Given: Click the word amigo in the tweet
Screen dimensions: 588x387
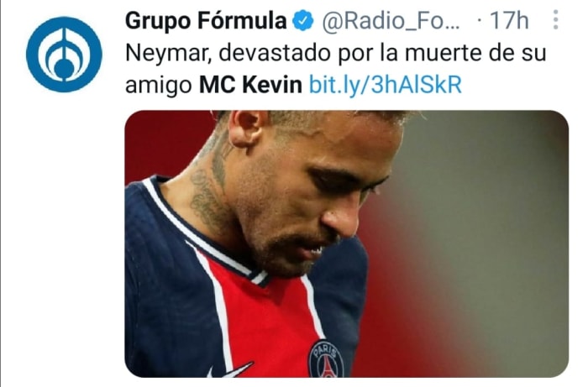Looking at the screenshot, I should tap(159, 86).
